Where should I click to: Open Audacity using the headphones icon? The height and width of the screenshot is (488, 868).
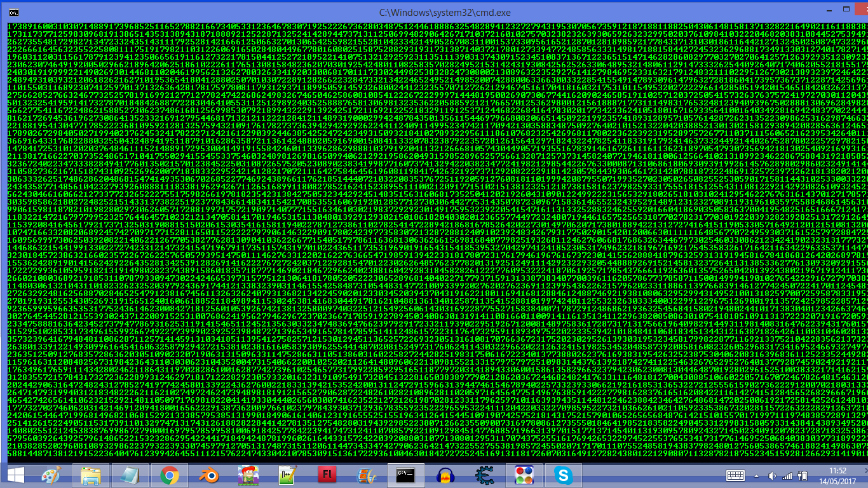(x=445, y=475)
